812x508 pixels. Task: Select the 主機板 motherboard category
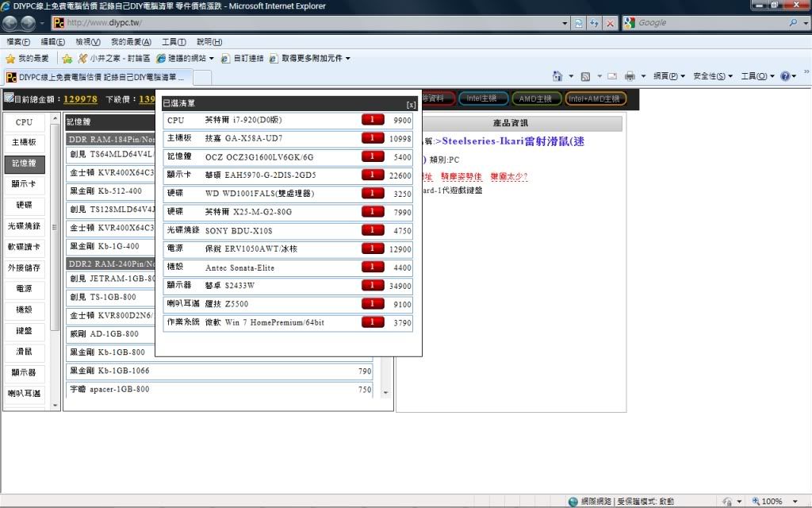tap(25, 143)
